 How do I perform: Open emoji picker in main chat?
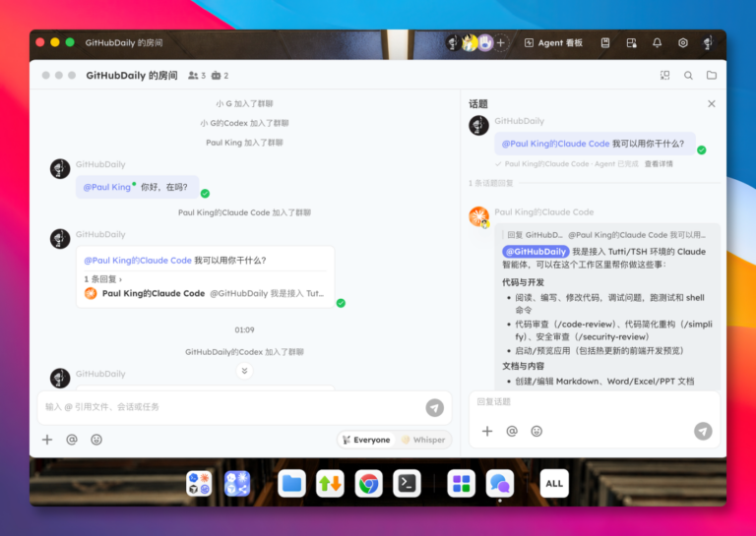point(96,440)
